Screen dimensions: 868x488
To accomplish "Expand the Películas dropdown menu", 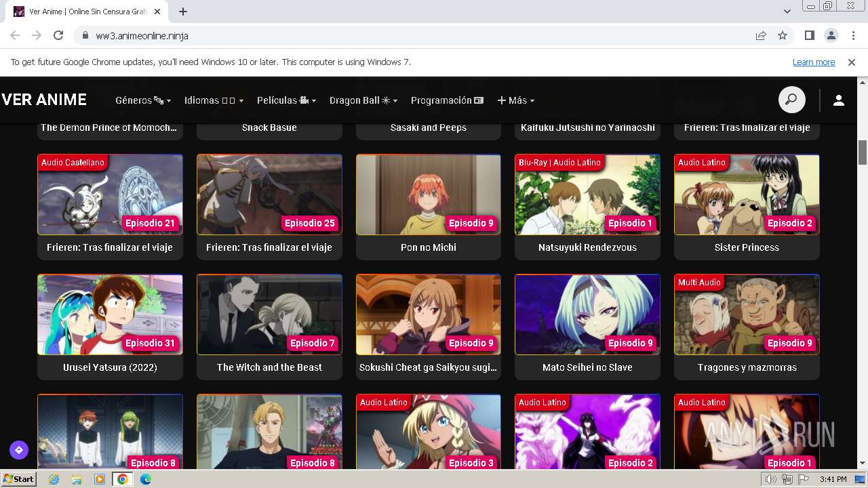I will (x=286, y=100).
